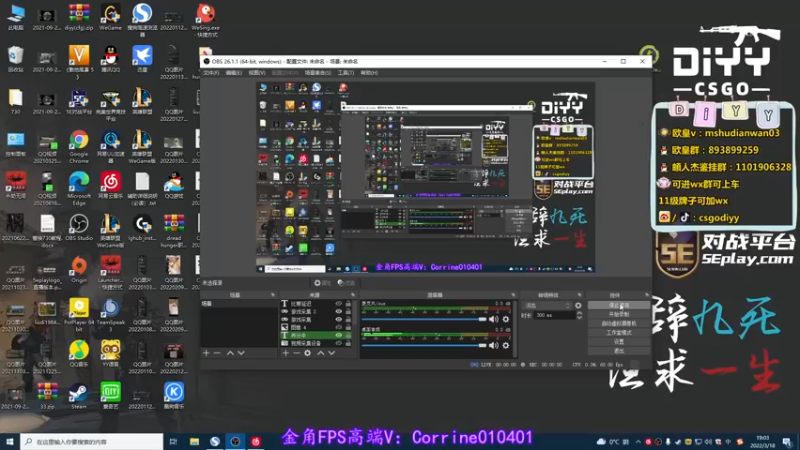Image resolution: width=800 pixels, height=450 pixels.
Task: Open TeamSpeak 3 desktop shortcut
Action: (x=110, y=314)
